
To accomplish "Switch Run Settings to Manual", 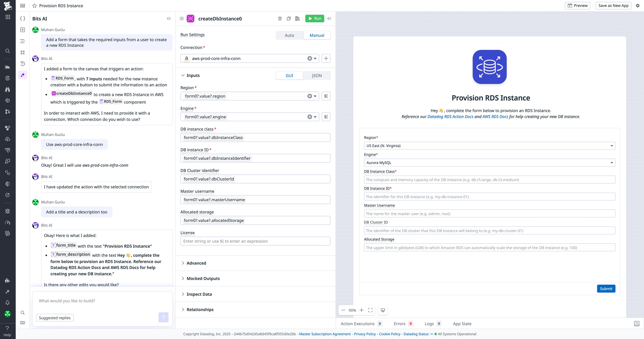I will (x=317, y=35).
